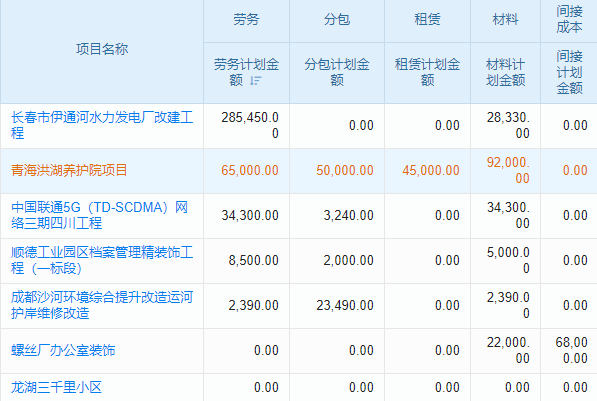
Task: Click the 劳务 group column header
Action: [246, 19]
